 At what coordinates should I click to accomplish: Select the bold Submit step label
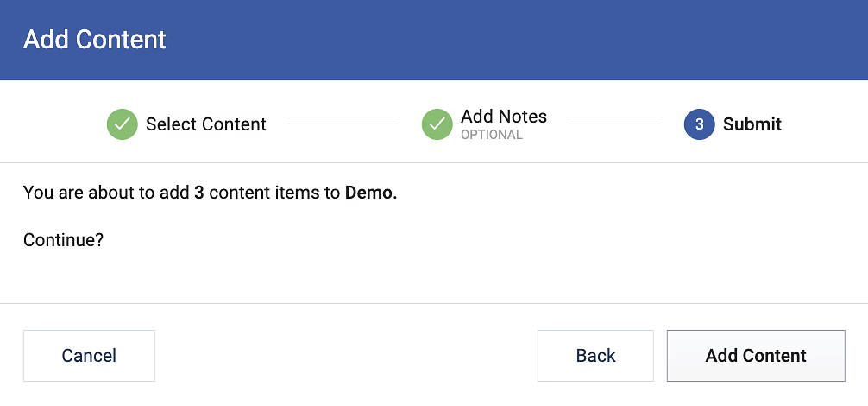pos(752,124)
